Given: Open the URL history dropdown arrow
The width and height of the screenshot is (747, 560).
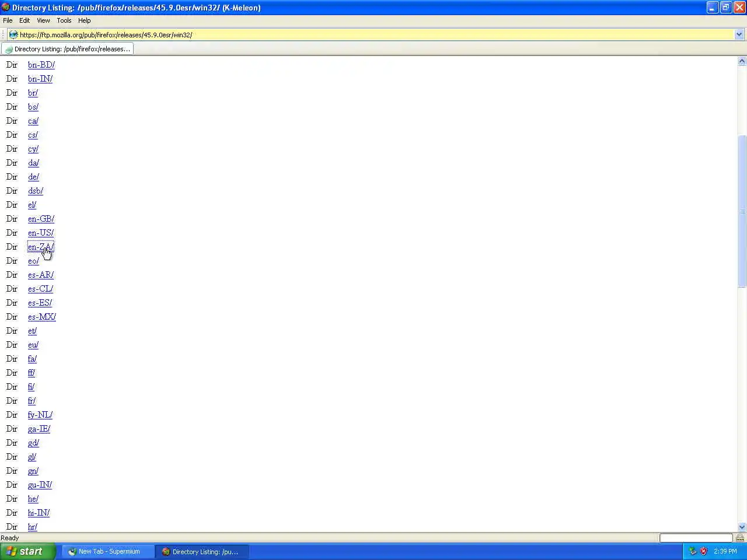Looking at the screenshot, I should click(739, 34).
